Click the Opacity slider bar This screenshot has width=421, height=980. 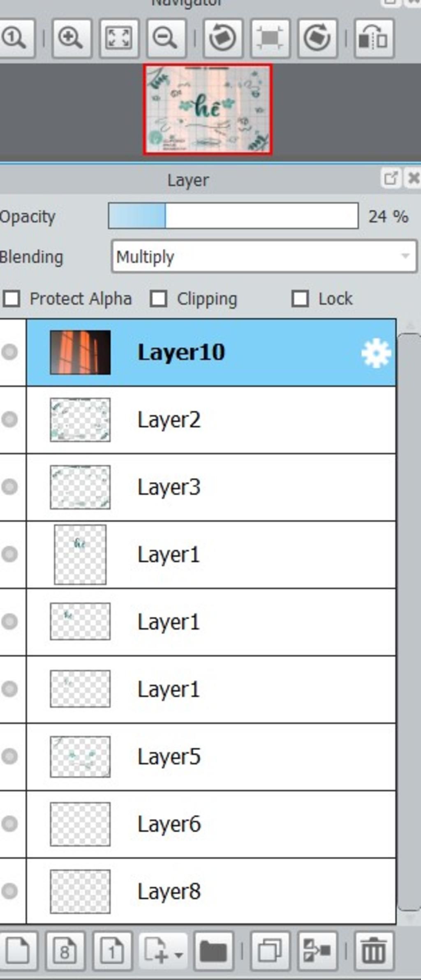(x=233, y=216)
